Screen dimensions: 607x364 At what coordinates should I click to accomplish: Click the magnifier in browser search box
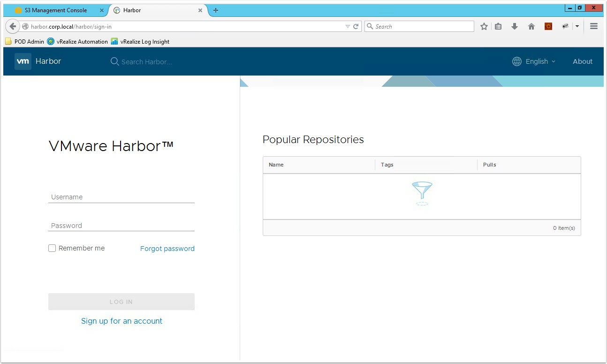pos(370,27)
